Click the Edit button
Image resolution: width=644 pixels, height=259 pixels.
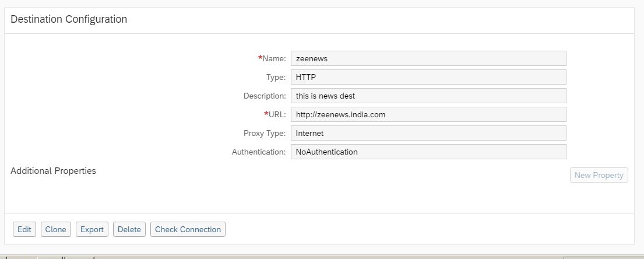(x=24, y=229)
